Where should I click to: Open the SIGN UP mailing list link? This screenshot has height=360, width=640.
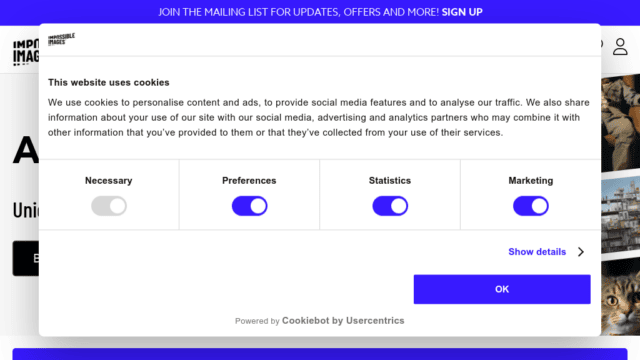462,12
